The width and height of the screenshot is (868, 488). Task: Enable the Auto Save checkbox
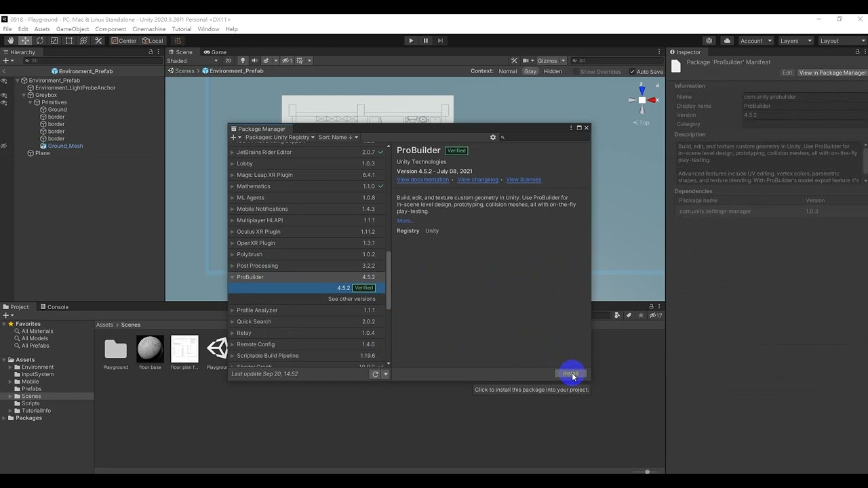[633, 71]
